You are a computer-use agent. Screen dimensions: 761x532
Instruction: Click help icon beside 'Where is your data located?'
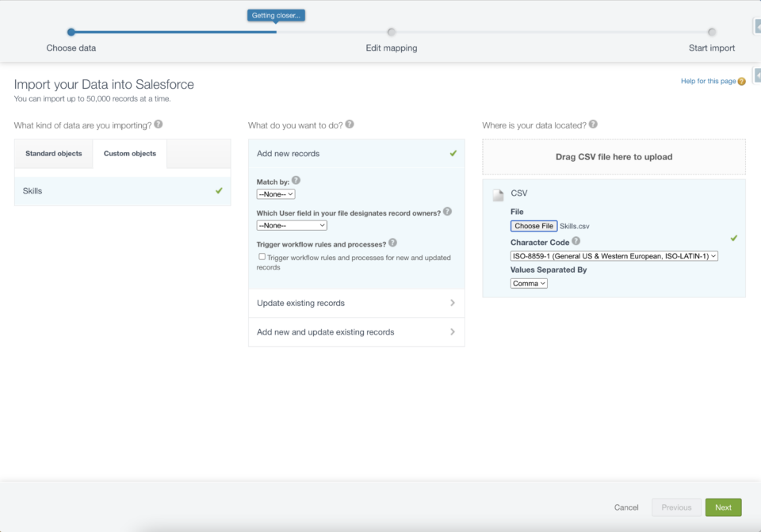[x=593, y=124]
